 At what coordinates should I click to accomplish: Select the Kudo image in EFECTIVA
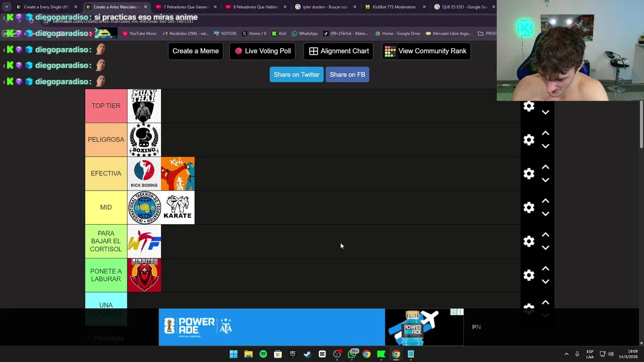(178, 173)
